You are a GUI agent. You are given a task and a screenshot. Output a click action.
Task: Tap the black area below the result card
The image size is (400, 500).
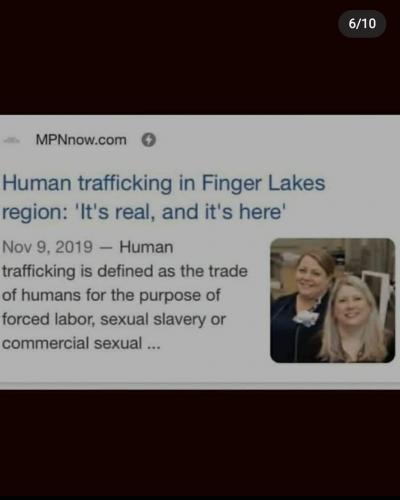pos(200,445)
